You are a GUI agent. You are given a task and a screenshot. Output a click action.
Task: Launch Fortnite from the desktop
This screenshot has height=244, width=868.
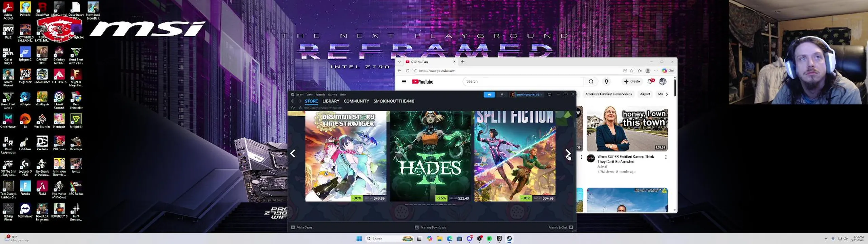[25, 188]
